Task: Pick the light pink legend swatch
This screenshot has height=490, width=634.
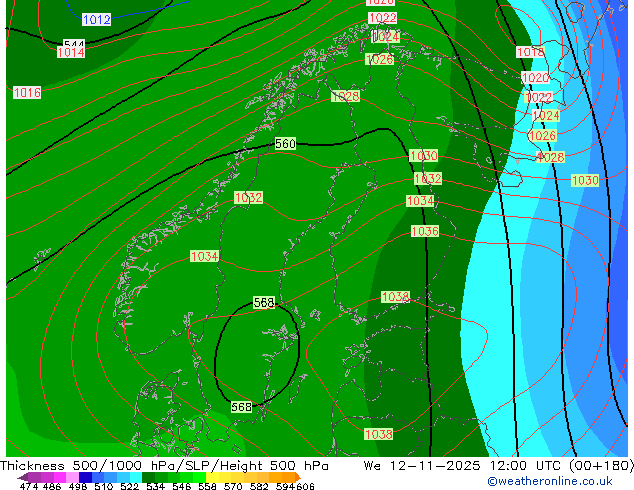Action: 72,477
